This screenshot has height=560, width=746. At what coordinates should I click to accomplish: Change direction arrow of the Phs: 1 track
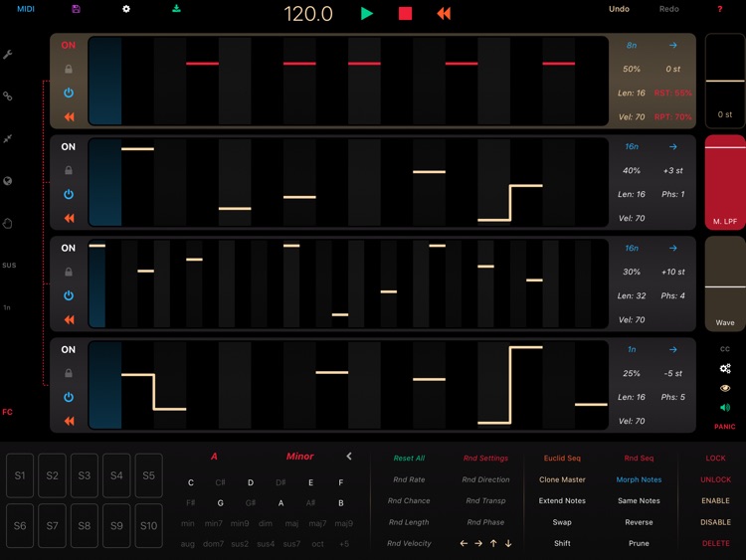(673, 146)
